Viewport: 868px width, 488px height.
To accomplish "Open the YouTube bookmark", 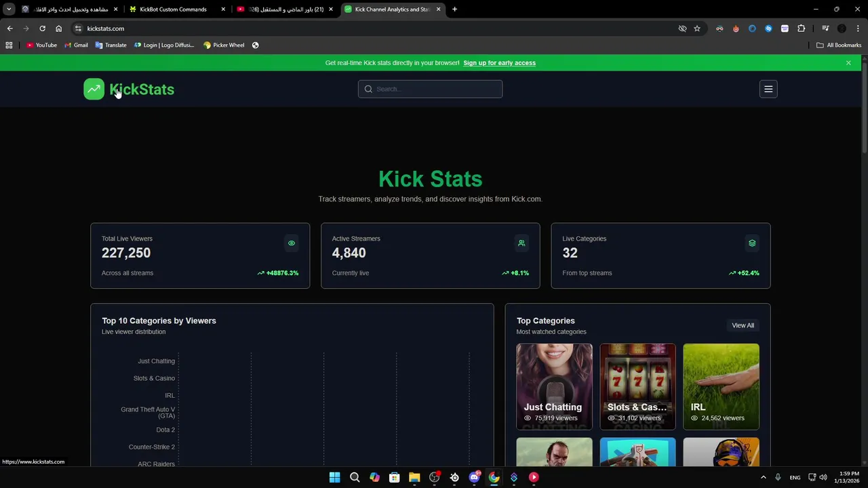I will pos(41,45).
